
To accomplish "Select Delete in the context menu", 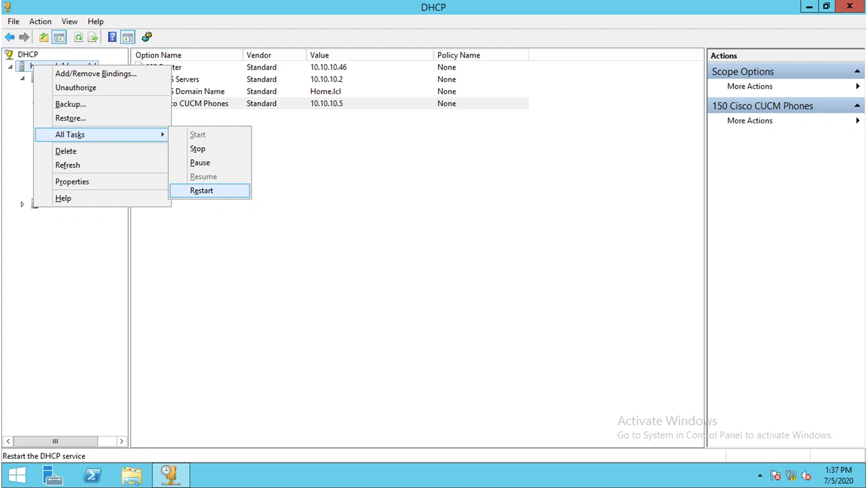I will (102, 151).
